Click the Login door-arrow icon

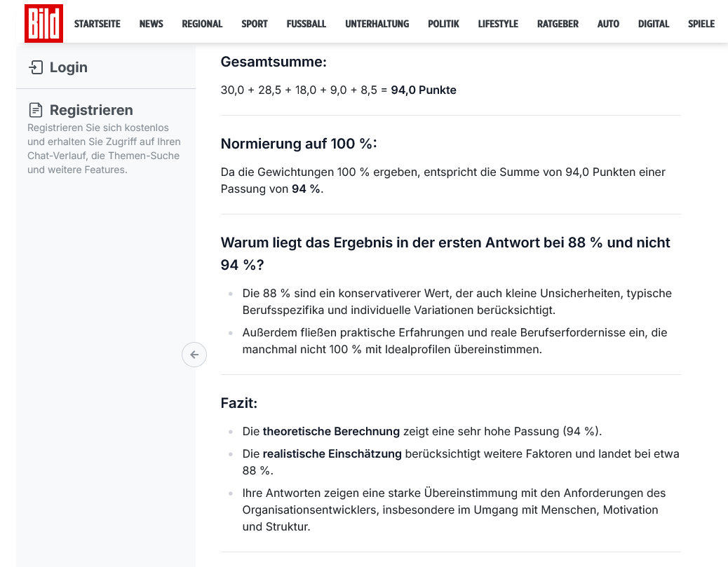point(36,67)
